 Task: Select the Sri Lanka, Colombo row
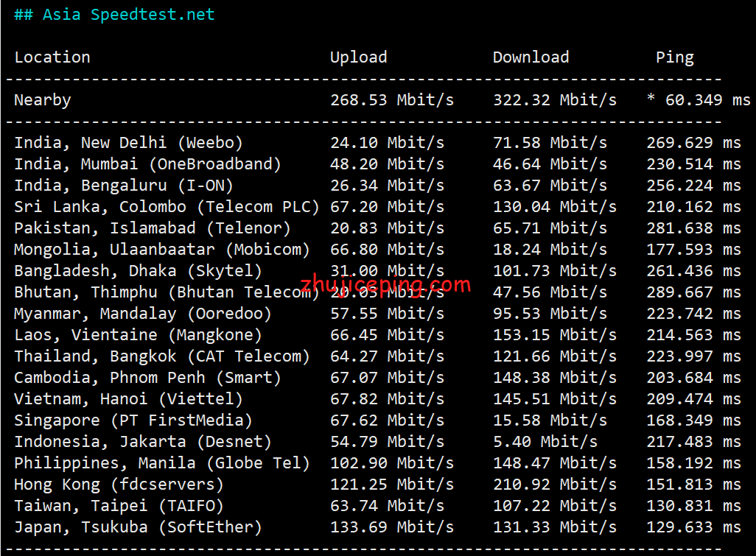pyautogui.click(x=377, y=207)
